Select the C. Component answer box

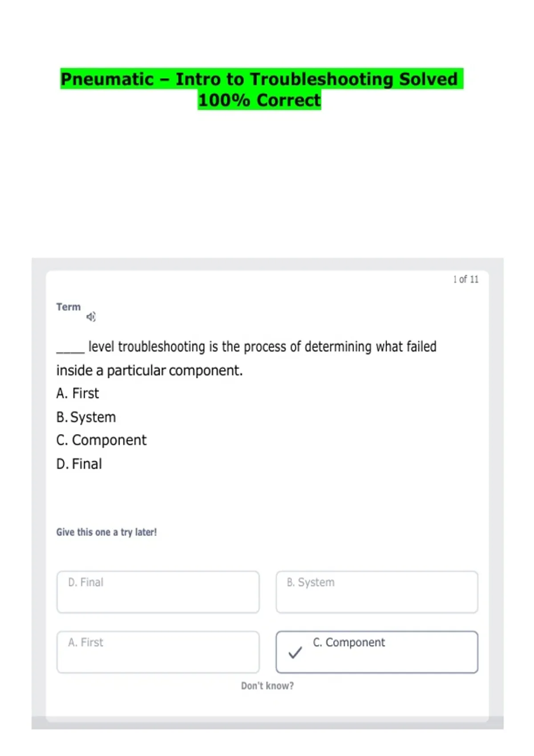point(377,652)
